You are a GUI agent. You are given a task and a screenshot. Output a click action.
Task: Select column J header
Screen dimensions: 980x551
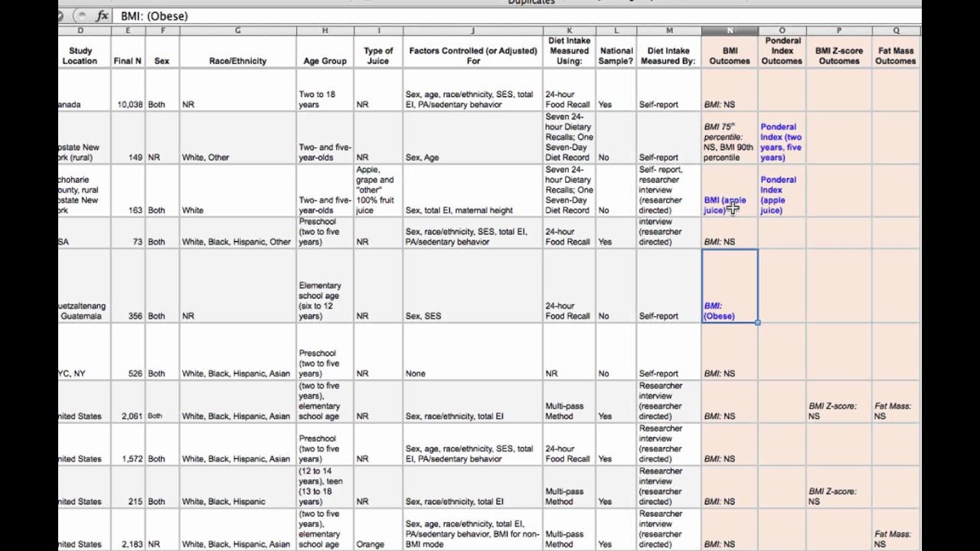coord(472,31)
